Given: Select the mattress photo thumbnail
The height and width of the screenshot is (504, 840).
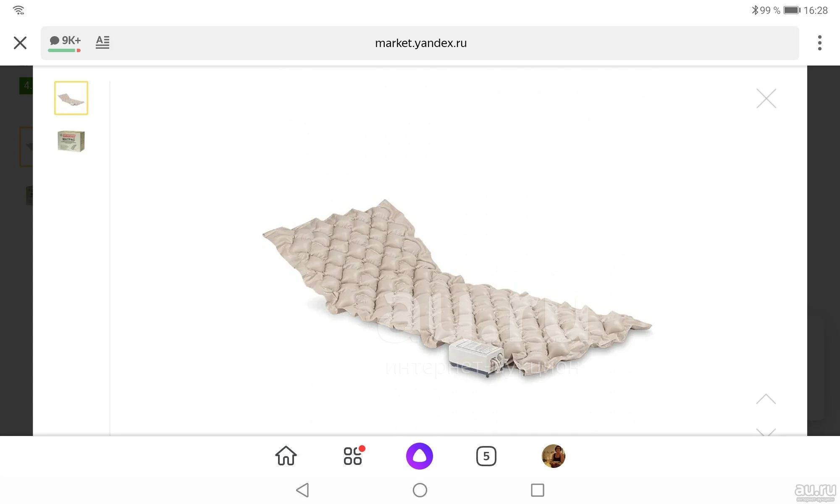Looking at the screenshot, I should (x=71, y=98).
